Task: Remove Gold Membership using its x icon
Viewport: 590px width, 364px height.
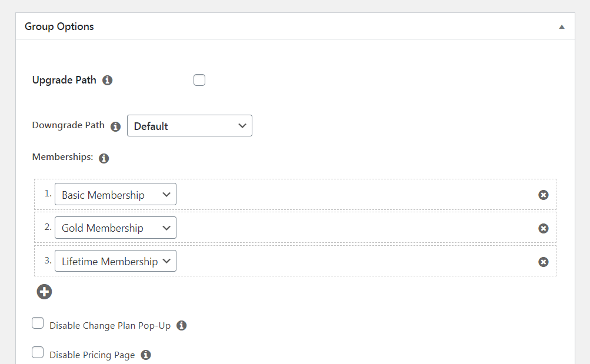Action: (543, 228)
